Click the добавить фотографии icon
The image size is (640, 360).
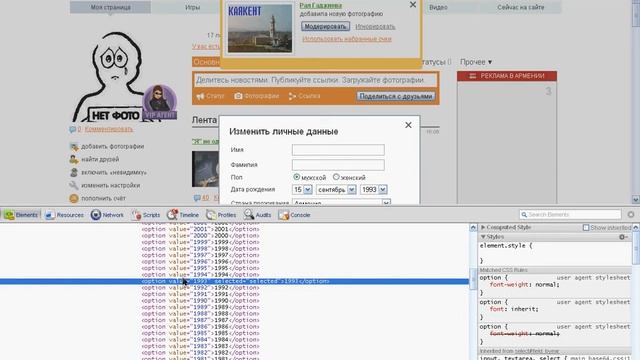pos(74,147)
